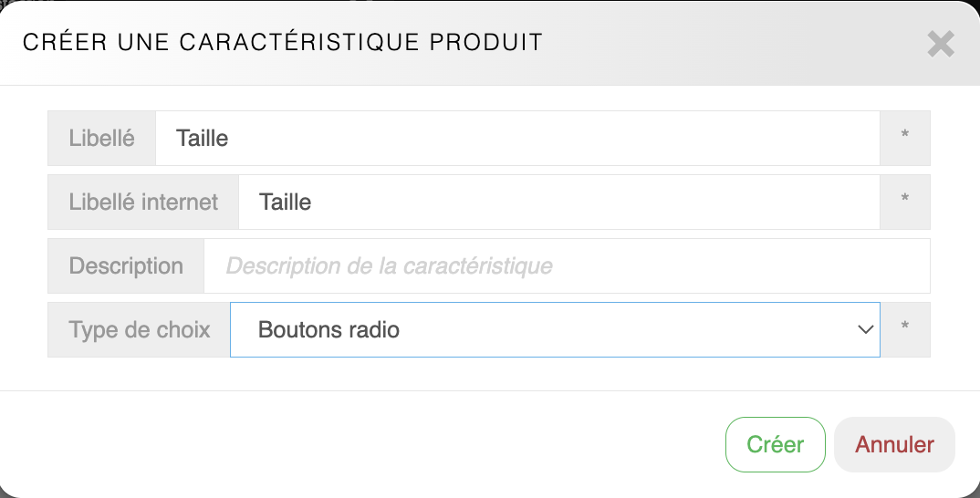Screen dimensions: 980x498
Task: Click the dropdown chevron arrow
Action: coord(865,330)
